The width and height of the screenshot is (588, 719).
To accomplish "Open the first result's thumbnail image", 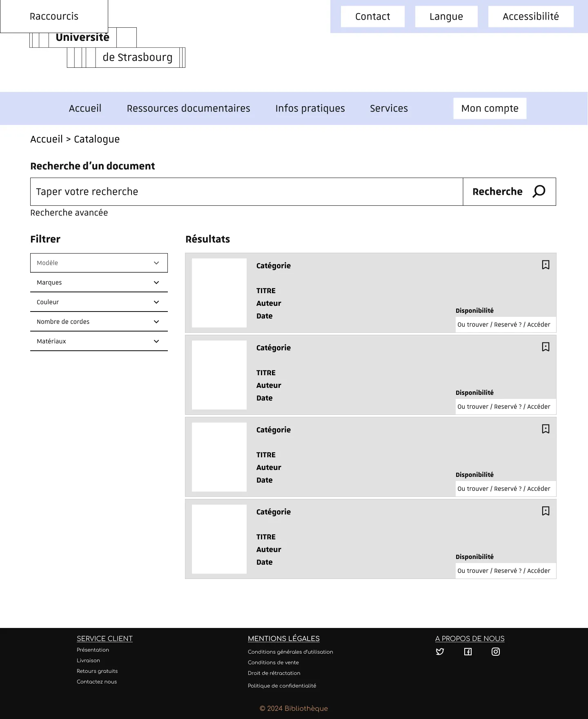I will 219,293.
